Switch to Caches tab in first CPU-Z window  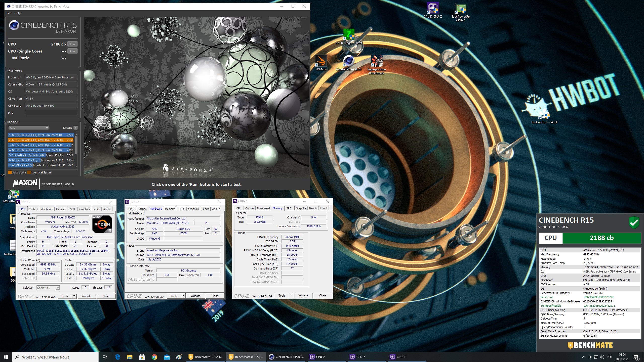pyautogui.click(x=33, y=209)
